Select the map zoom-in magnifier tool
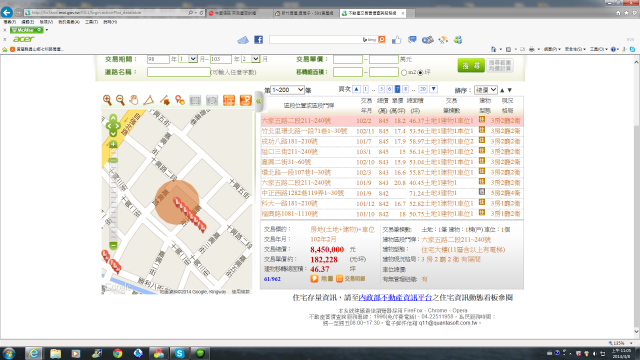This screenshot has height=360, width=640. pyautogui.click(x=107, y=100)
